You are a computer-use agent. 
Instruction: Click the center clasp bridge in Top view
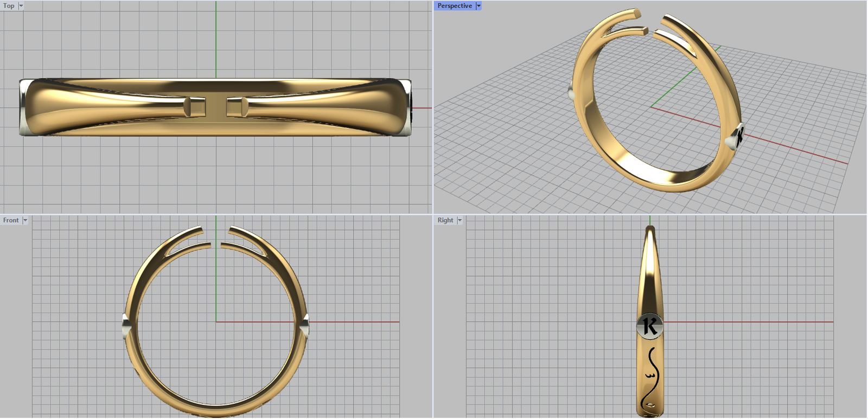(x=216, y=107)
